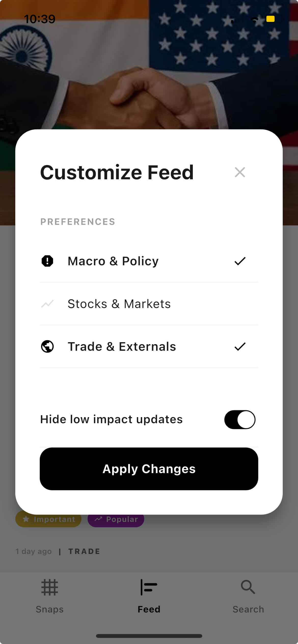Click the Stocks & Markets trend icon
Screen dimensions: 298x644
tap(47, 304)
